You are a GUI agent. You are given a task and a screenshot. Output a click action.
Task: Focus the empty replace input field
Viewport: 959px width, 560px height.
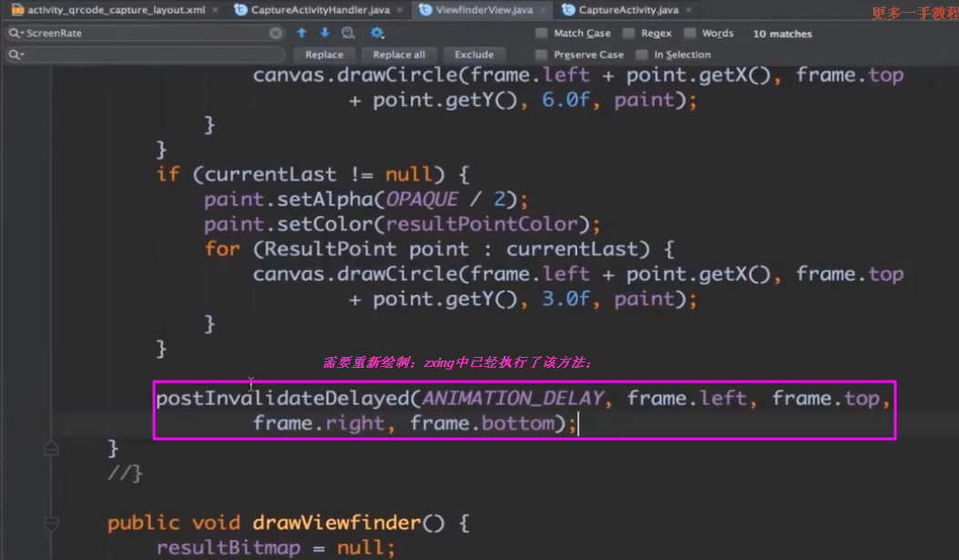[x=146, y=55]
